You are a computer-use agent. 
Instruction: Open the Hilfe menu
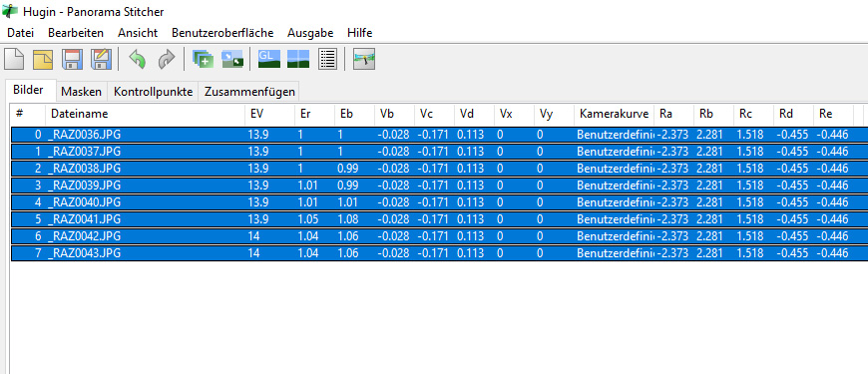[360, 33]
